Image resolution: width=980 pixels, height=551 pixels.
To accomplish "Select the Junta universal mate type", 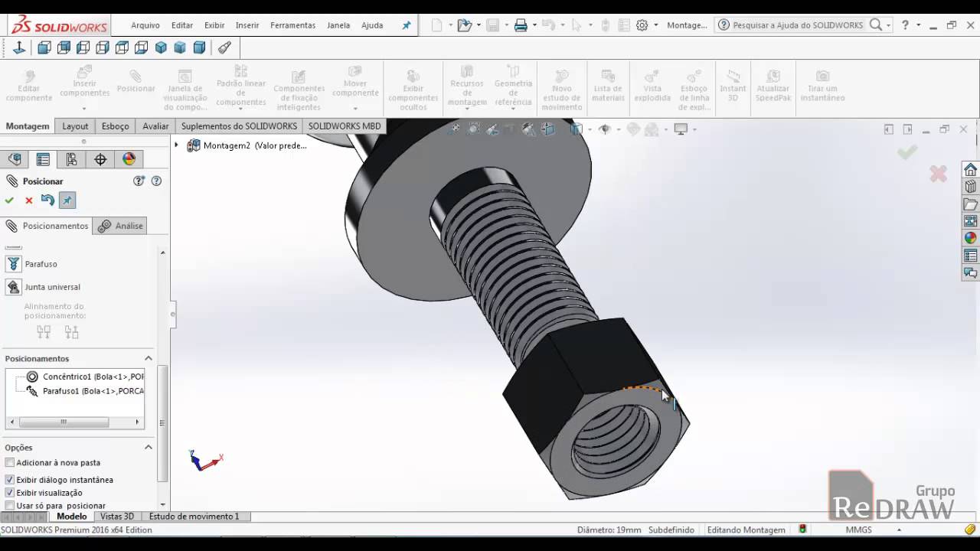I will 13,287.
